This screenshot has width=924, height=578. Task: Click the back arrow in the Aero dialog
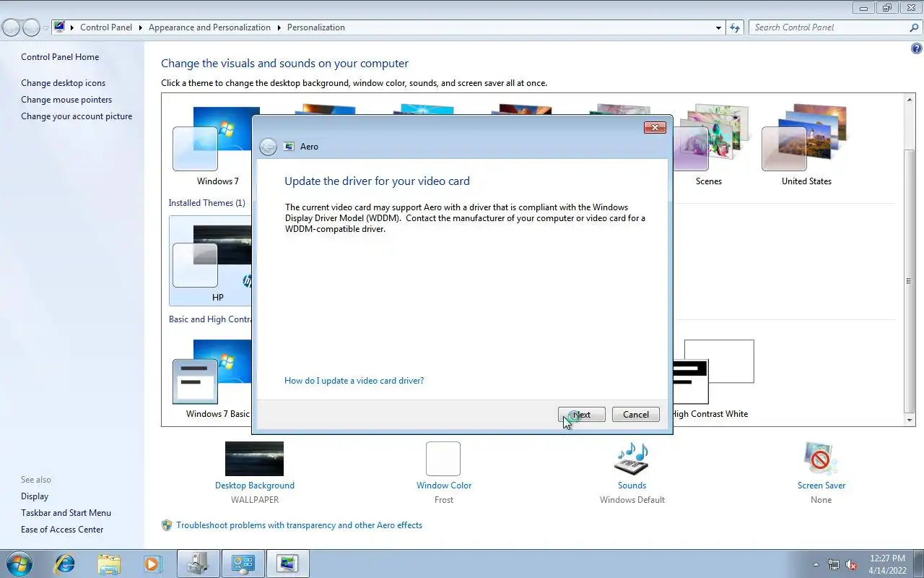click(x=268, y=147)
